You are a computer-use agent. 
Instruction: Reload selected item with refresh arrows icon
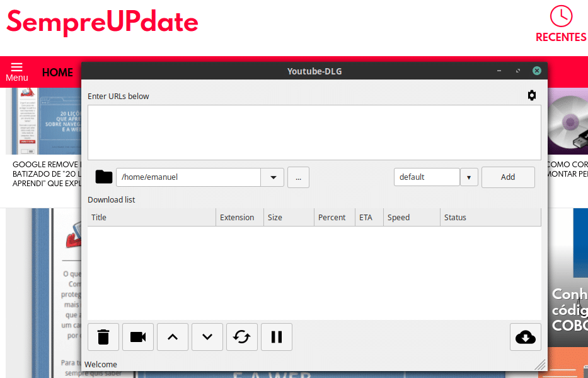click(242, 337)
